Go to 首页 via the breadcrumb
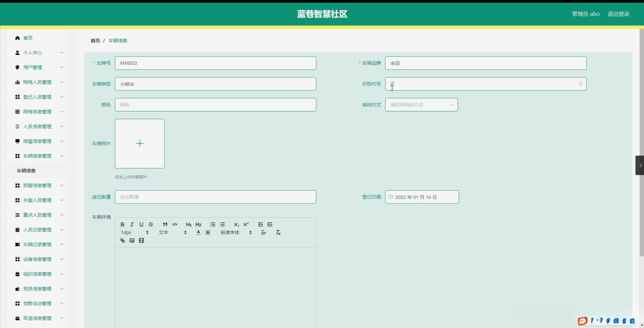Screen dimensions: 644x328 pyautogui.click(x=95, y=40)
